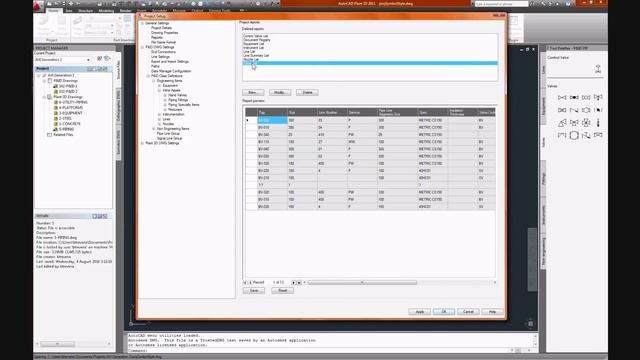Click the keyword search field in title bar
The height and width of the screenshot is (360, 640).
[x=501, y=4]
